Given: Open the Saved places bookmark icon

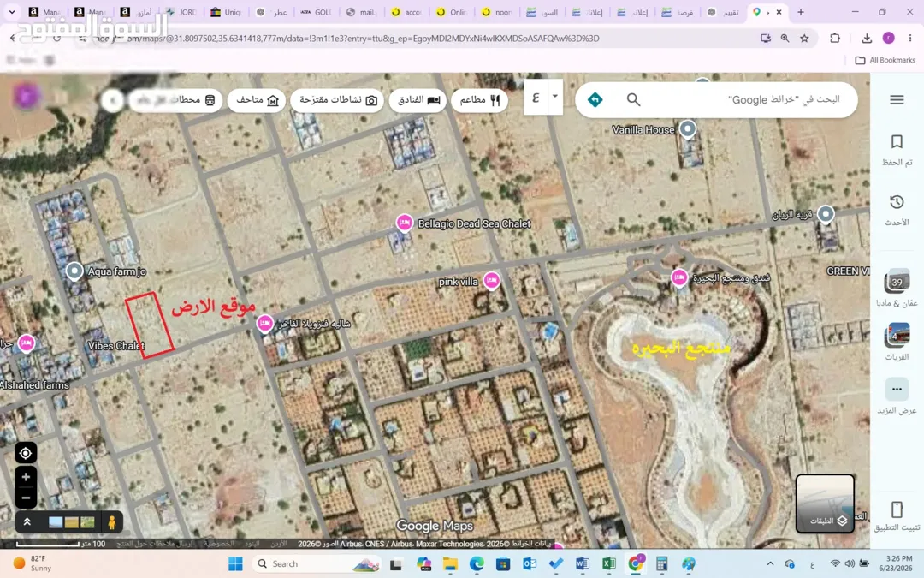Looking at the screenshot, I should coord(897,141).
